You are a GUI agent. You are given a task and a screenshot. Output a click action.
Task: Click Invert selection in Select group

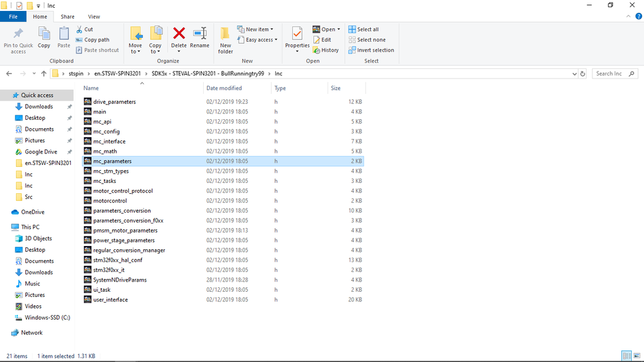371,50
